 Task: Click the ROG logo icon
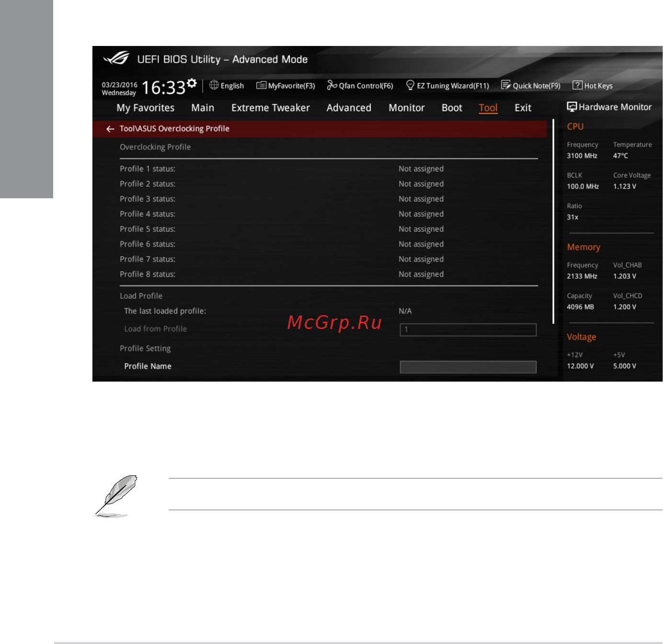click(x=116, y=58)
